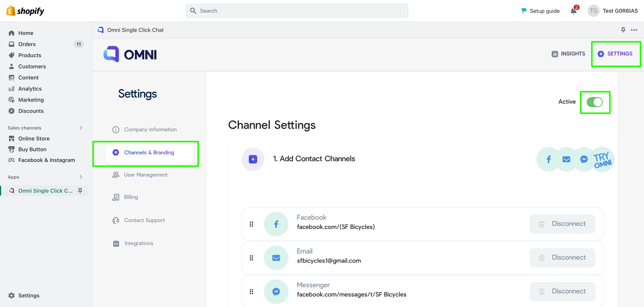Toggle the Active switch off
This screenshot has width=644, height=307.
click(x=595, y=102)
